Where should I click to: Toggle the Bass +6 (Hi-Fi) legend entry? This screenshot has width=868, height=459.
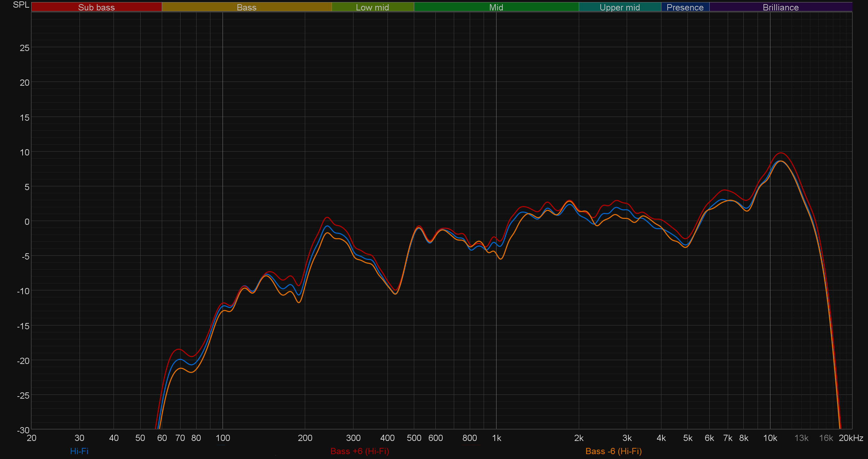point(359,451)
